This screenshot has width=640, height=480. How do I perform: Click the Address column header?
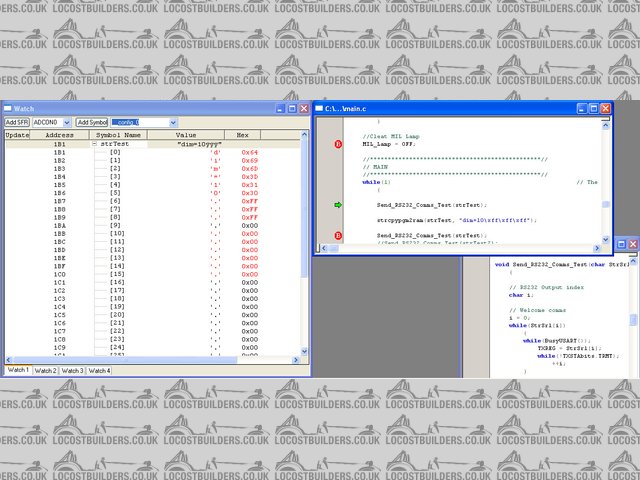(x=60, y=135)
